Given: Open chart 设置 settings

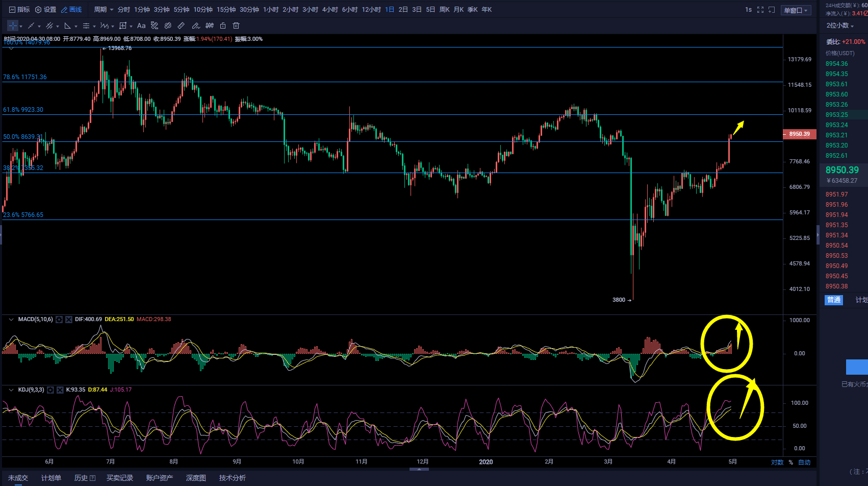Looking at the screenshot, I should [45, 10].
